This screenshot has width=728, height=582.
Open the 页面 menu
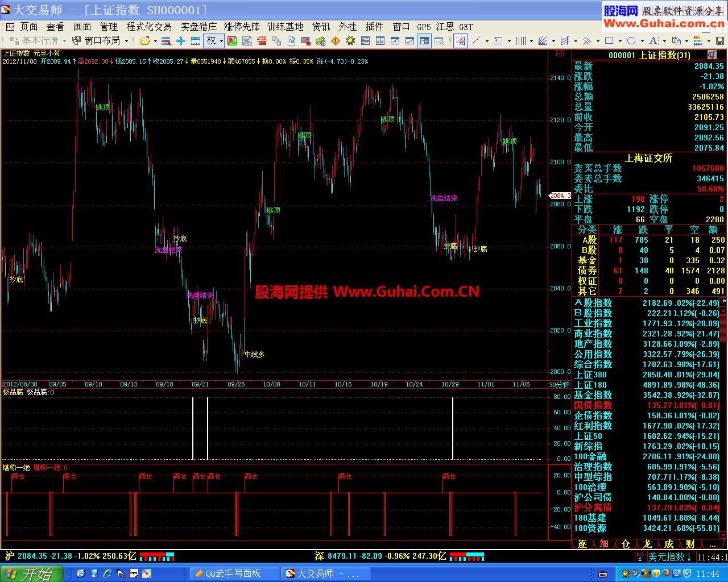coord(28,27)
